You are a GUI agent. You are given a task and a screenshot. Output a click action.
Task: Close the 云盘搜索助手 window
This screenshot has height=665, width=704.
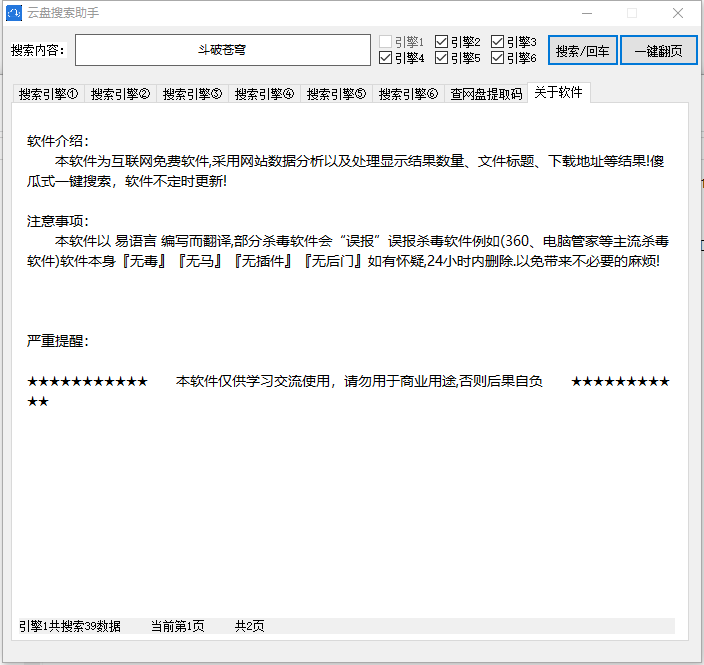point(678,13)
